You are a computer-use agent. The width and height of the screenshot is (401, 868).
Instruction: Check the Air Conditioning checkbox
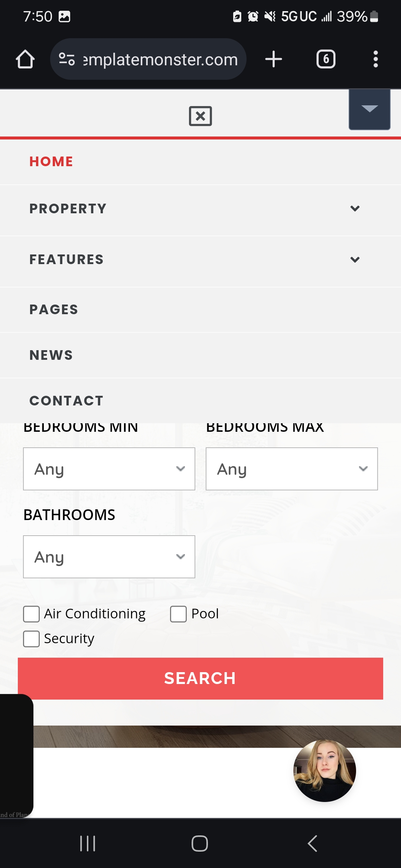pos(31,614)
